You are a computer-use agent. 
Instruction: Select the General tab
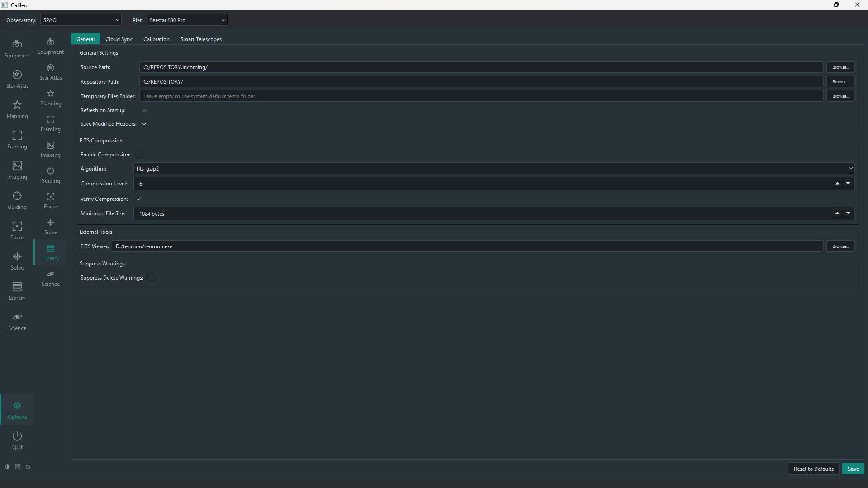coord(85,39)
